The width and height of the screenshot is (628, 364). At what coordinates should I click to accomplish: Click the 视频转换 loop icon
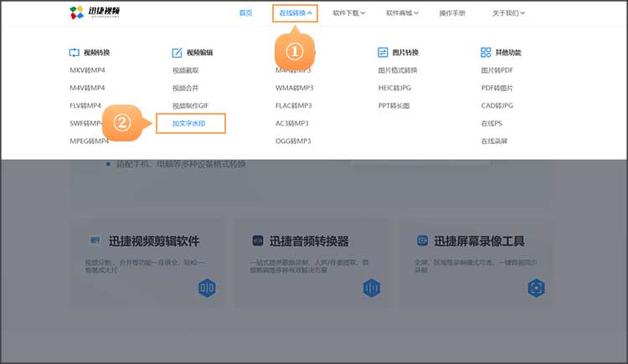click(x=74, y=53)
